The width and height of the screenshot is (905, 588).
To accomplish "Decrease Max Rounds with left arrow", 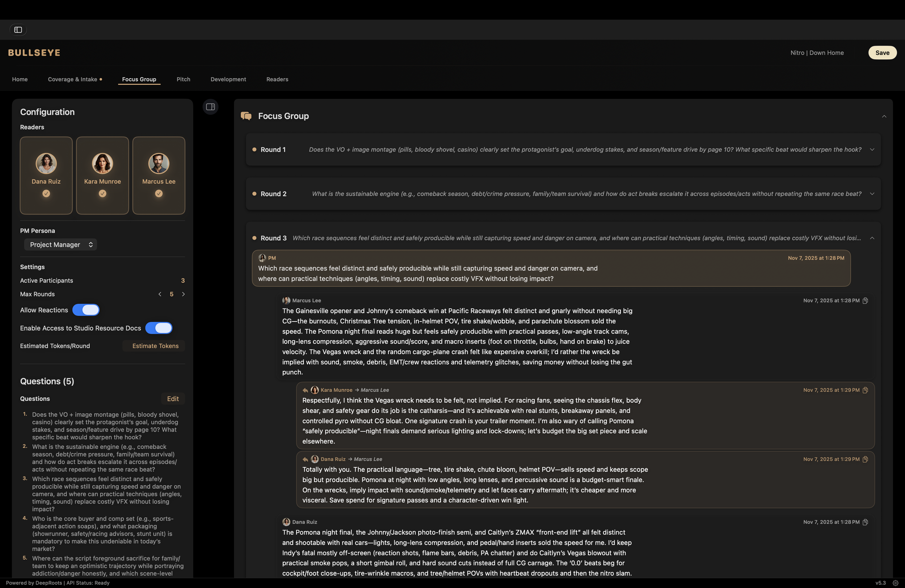I will click(x=160, y=294).
